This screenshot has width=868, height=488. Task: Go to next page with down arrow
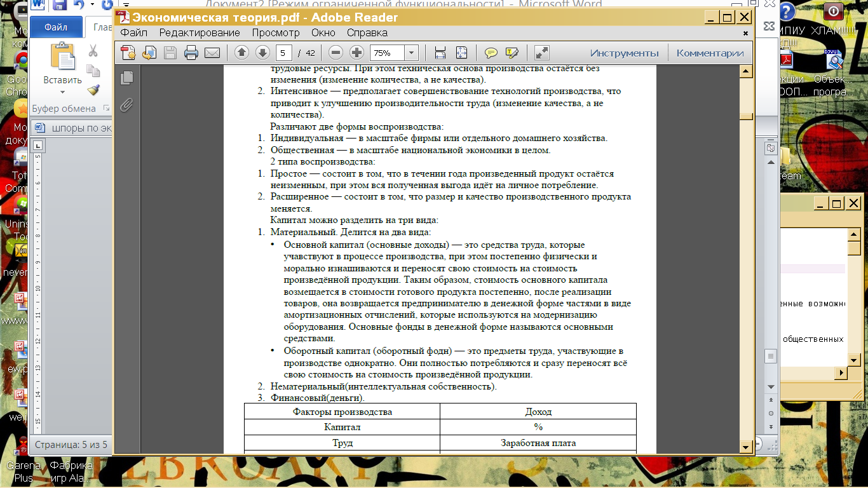coord(262,53)
